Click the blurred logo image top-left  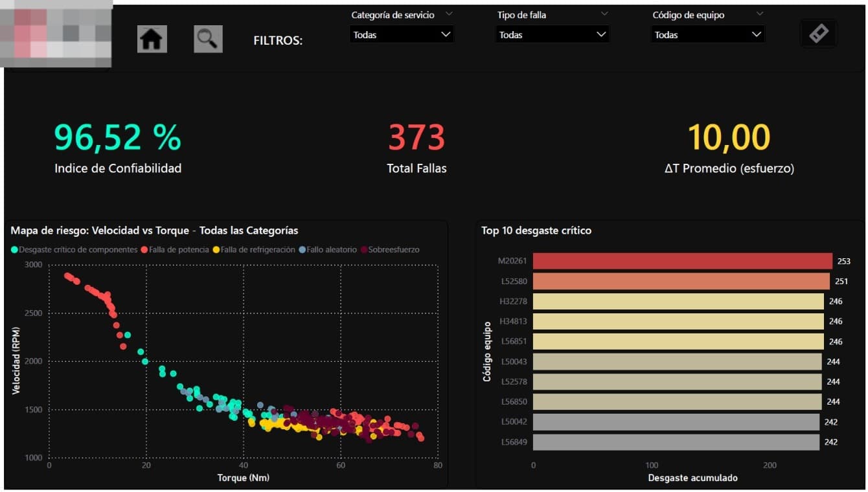[56, 34]
